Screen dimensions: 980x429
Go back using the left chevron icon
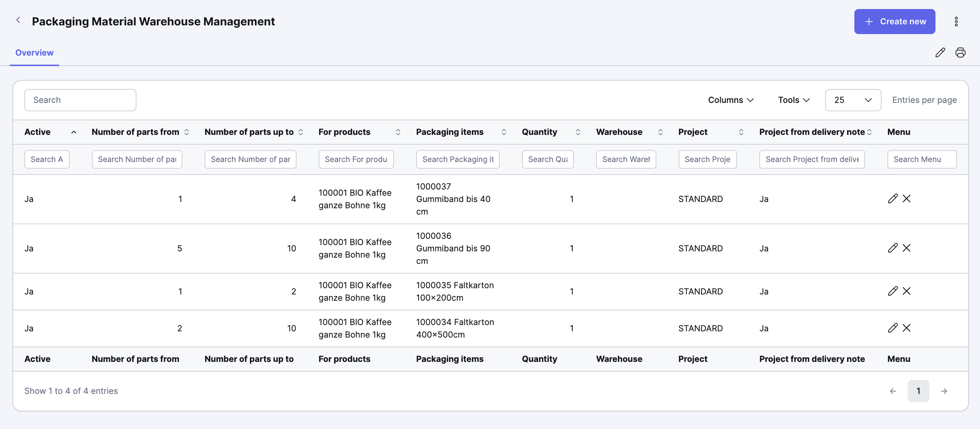pyautogui.click(x=18, y=20)
